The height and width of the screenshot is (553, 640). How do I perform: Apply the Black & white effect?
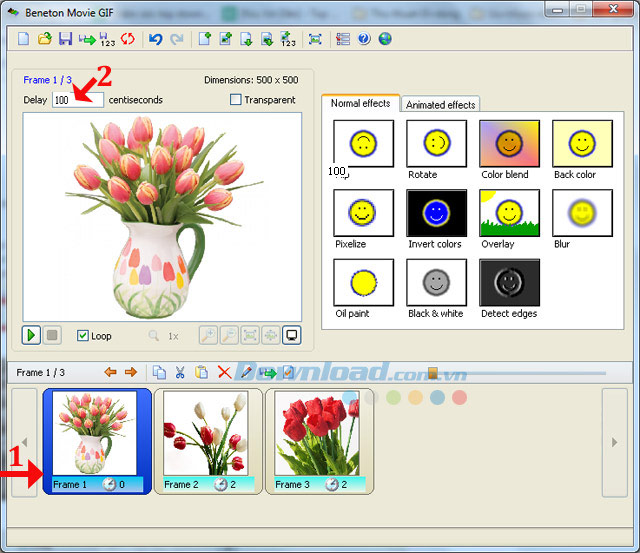(435, 283)
